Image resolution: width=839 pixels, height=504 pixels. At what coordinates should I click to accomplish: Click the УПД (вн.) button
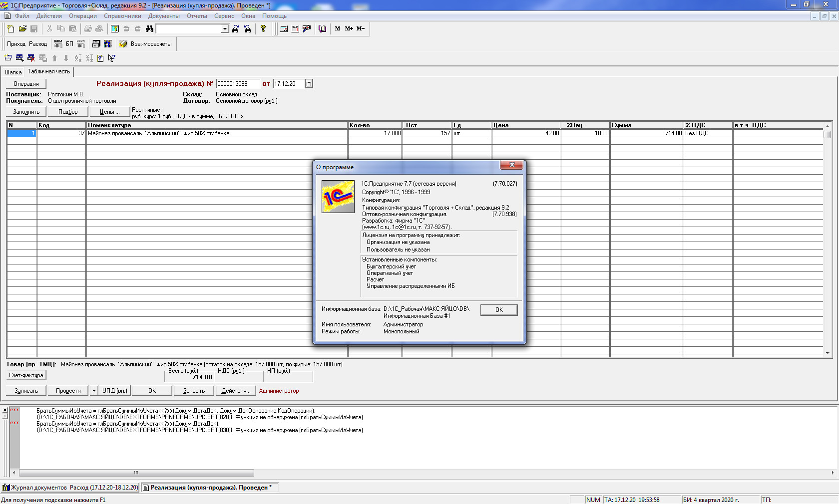[x=115, y=391]
